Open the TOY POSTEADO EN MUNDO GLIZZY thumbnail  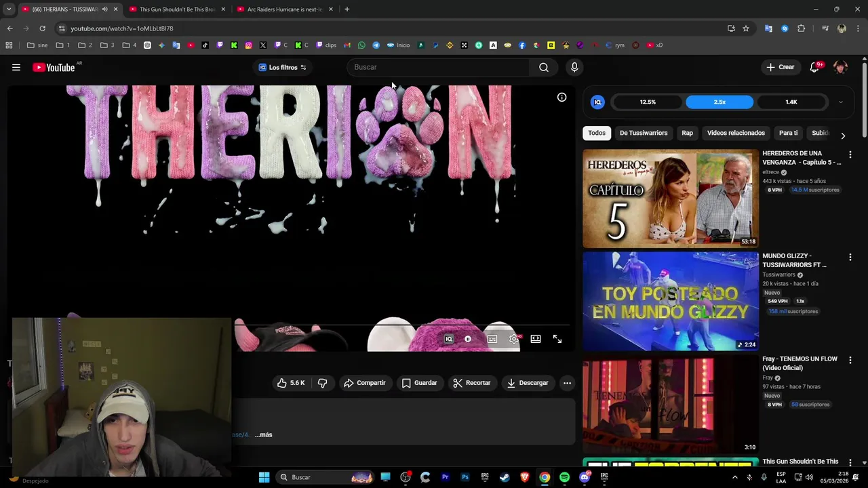(671, 302)
